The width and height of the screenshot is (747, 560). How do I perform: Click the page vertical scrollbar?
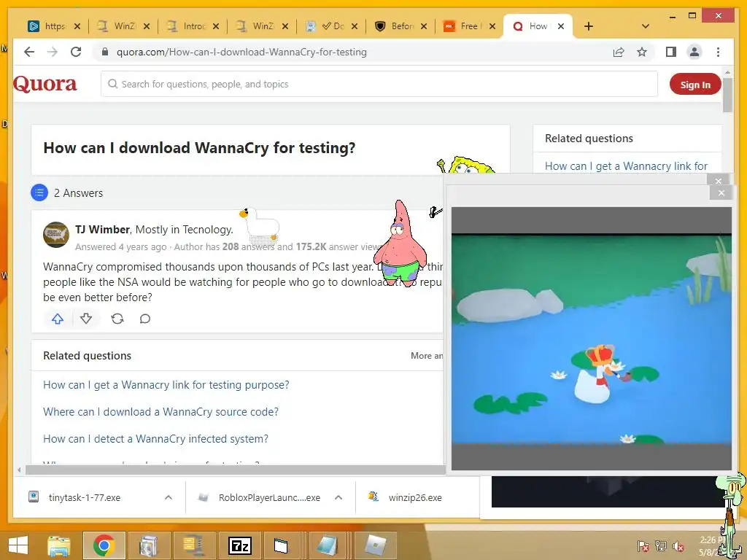pos(727,96)
